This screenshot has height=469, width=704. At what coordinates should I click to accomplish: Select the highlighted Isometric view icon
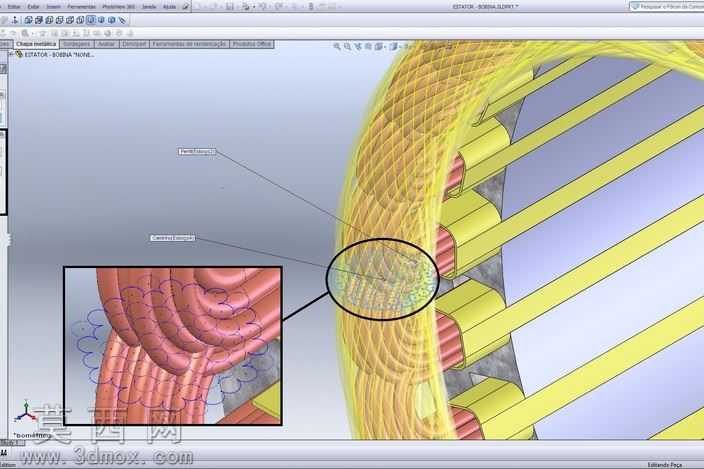pyautogui.click(x=91, y=20)
